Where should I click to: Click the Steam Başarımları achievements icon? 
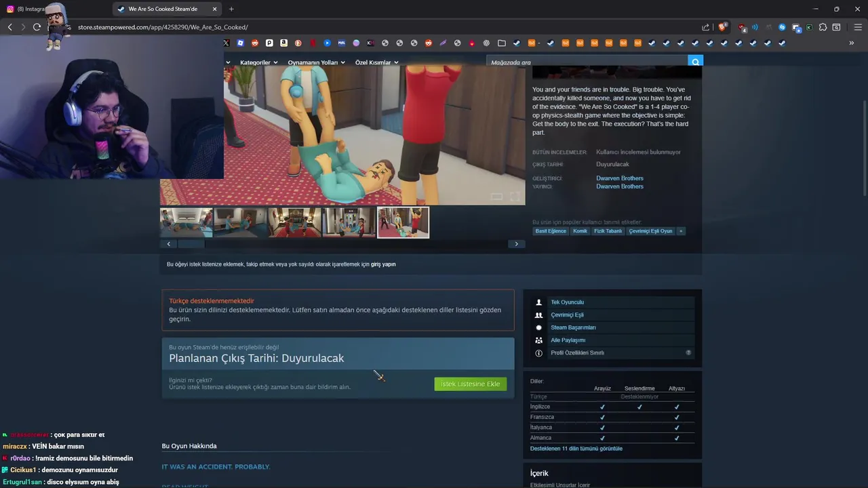tap(539, 327)
